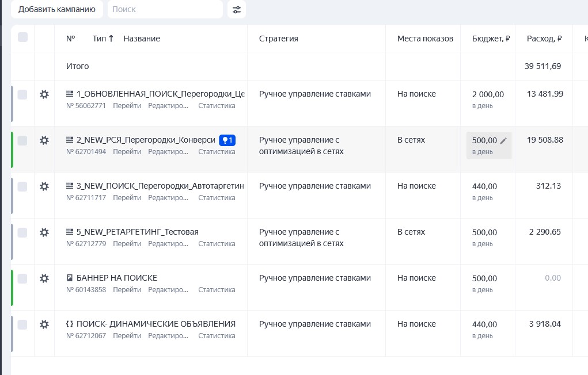Click Статистика under campaign № 56062771
The width and height of the screenshot is (588, 375).
(x=217, y=106)
